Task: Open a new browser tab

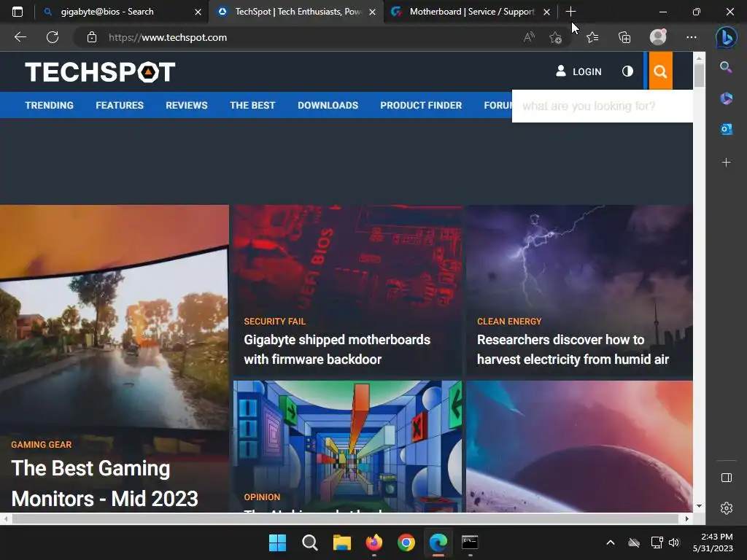Action: click(x=570, y=12)
